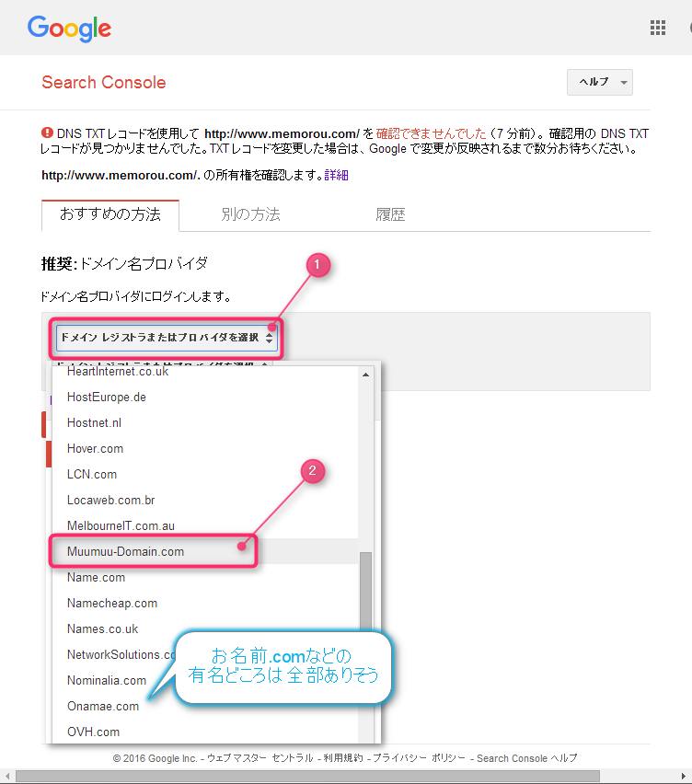The height and width of the screenshot is (784, 692).
Task: Select OVH.com in the provider list
Action: point(205,732)
